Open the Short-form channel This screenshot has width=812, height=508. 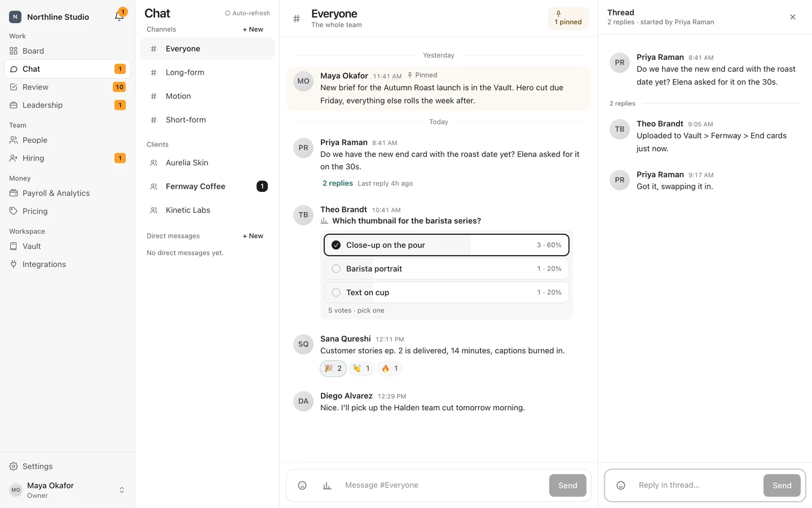pyautogui.click(x=207, y=120)
